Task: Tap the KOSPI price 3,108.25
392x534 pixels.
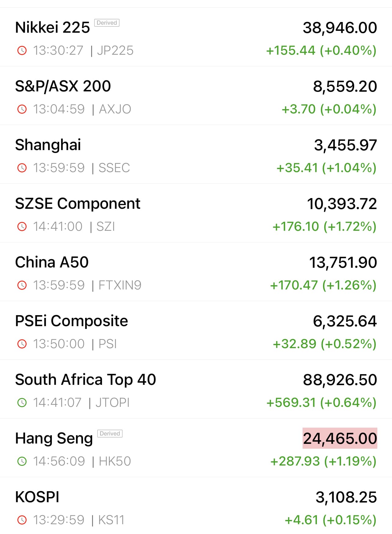Action: pyautogui.click(x=346, y=497)
